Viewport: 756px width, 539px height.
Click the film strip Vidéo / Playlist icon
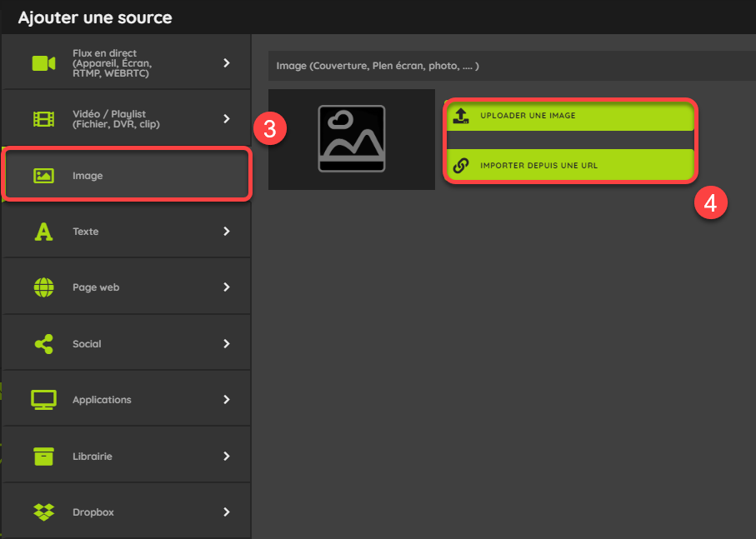[43, 119]
